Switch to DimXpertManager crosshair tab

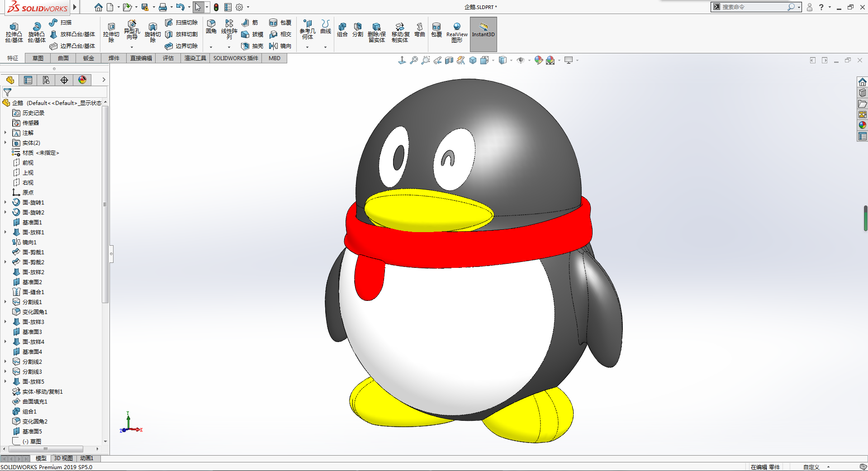pyautogui.click(x=64, y=80)
